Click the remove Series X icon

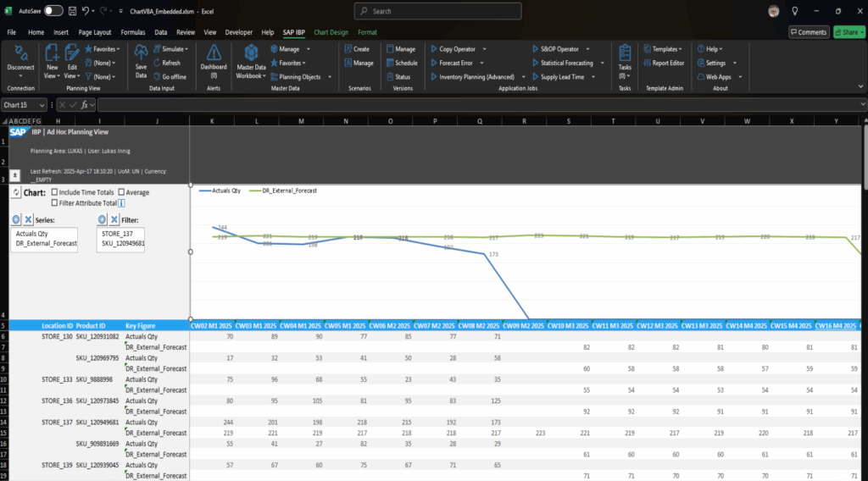pos(28,219)
